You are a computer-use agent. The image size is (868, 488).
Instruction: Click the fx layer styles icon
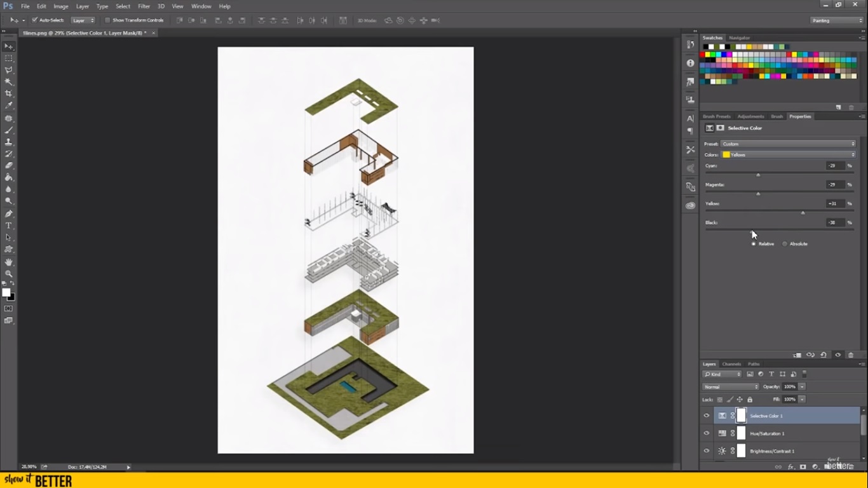790,466
